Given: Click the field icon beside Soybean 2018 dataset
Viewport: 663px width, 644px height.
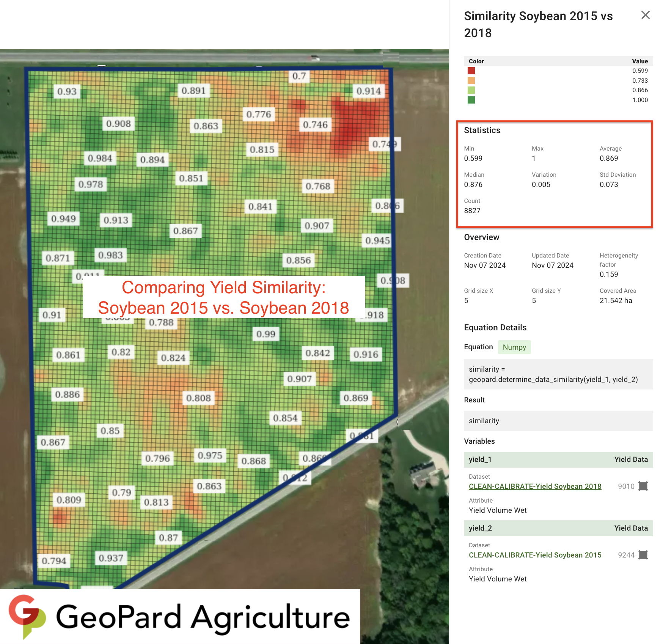Looking at the screenshot, I should [643, 486].
